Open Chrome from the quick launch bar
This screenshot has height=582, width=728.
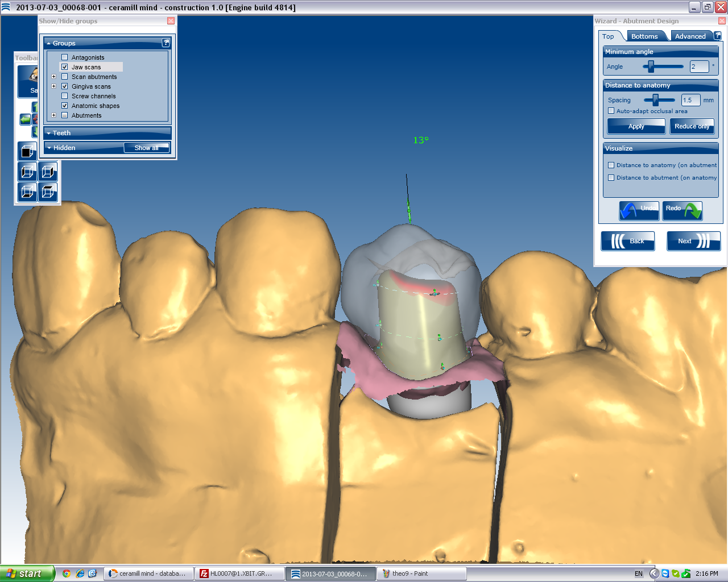67,573
